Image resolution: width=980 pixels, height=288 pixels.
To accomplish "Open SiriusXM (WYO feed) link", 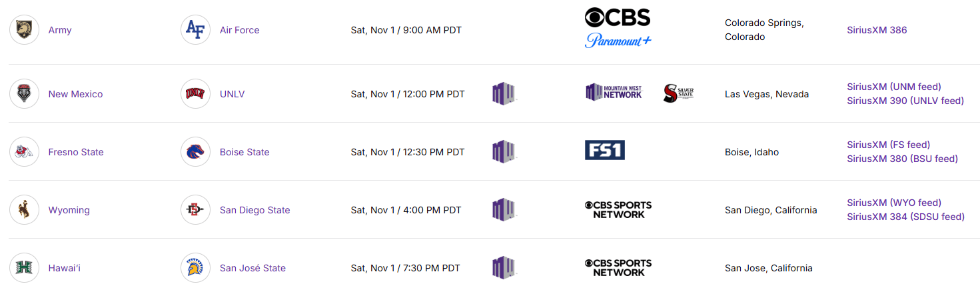I will (894, 203).
